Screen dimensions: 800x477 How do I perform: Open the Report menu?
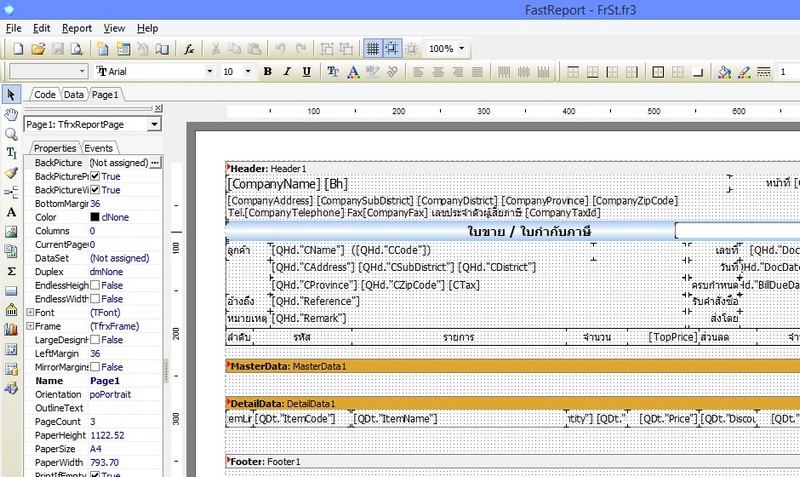pyautogui.click(x=76, y=28)
